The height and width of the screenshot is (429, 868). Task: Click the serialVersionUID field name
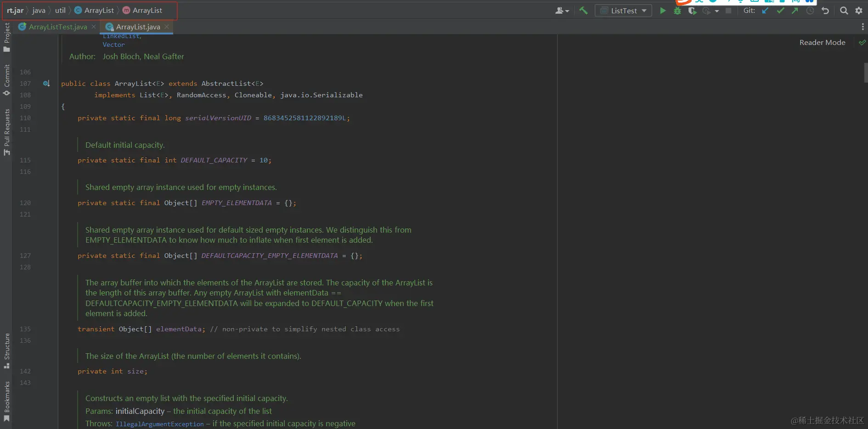(x=218, y=118)
